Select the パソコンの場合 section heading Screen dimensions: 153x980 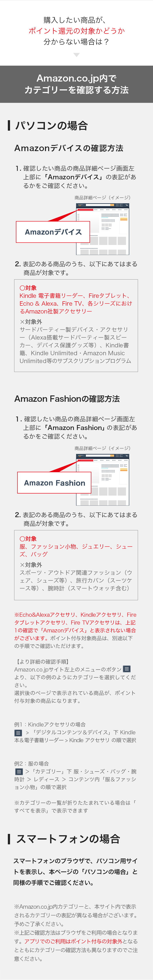pyautogui.click(x=51, y=126)
